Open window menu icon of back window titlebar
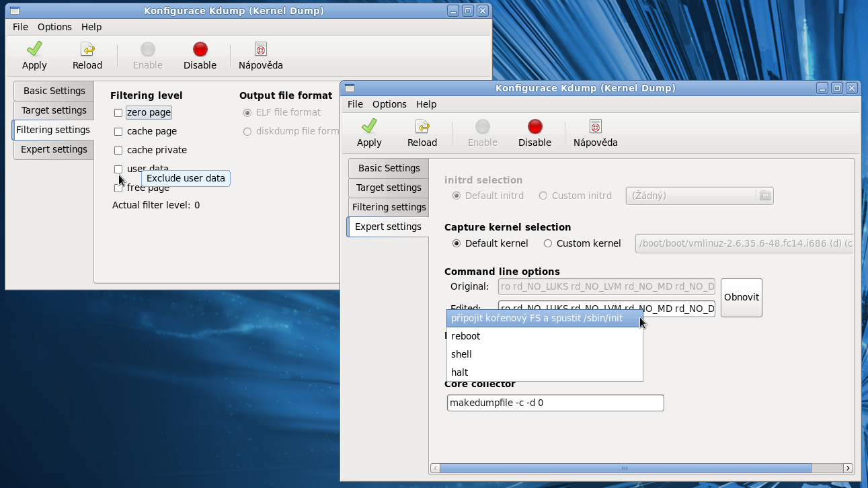This screenshot has height=488, width=868. (15, 11)
